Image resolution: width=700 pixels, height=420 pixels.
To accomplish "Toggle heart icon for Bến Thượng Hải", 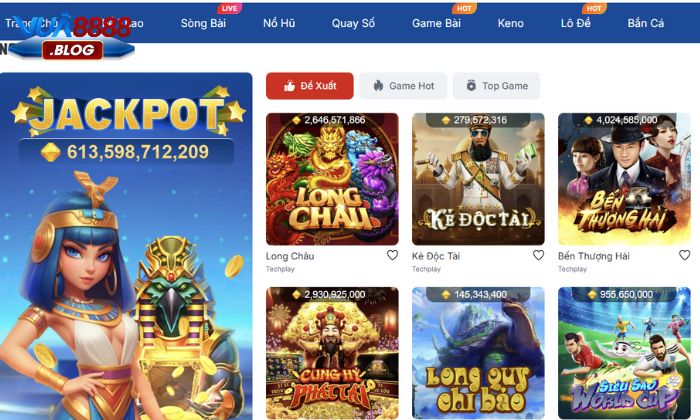I will pyautogui.click(x=684, y=256).
